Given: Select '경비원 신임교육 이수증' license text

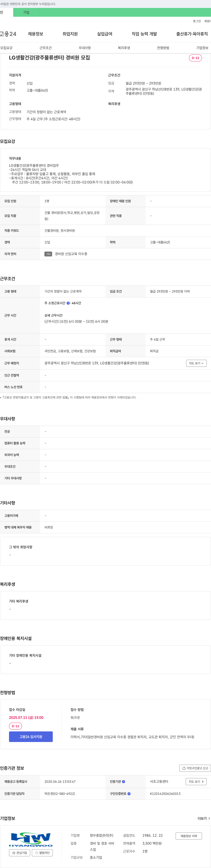Looking at the screenshot, I should click(x=71, y=254).
